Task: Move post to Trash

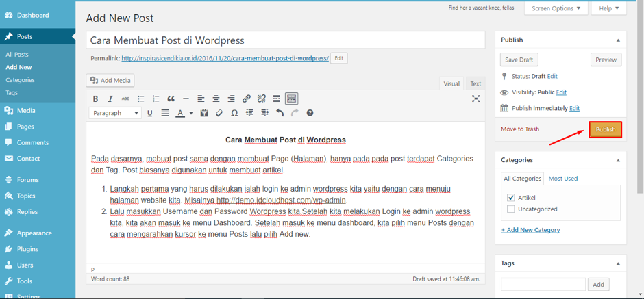Action: [520, 129]
